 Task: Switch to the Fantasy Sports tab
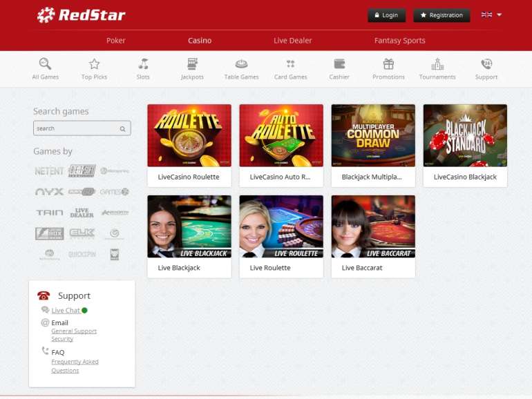(x=399, y=41)
